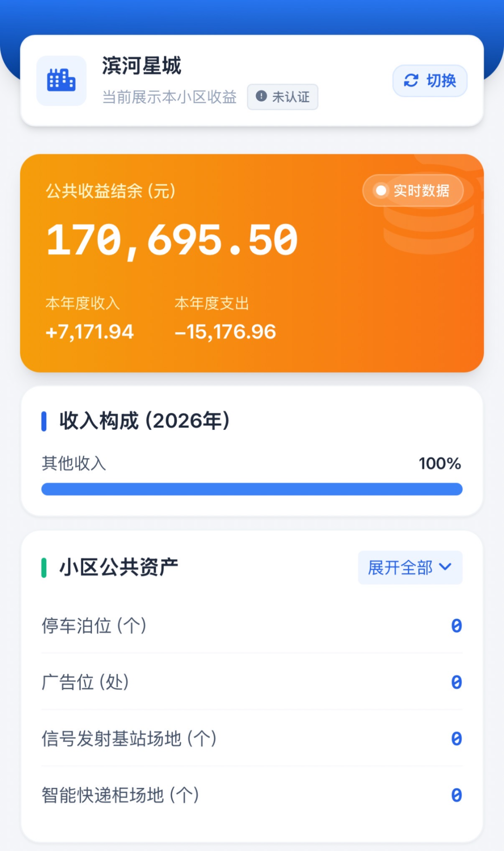Tap the 本年度支出 -15,176.96 figure

point(225,332)
